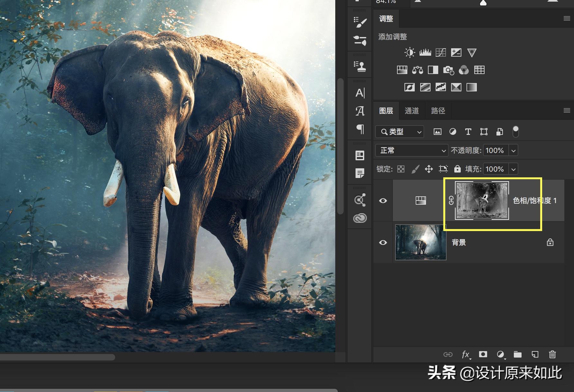The image size is (574, 392).
Task: Select the 色相/饱和度 1 layer mask thumbnail
Action: [482, 201]
